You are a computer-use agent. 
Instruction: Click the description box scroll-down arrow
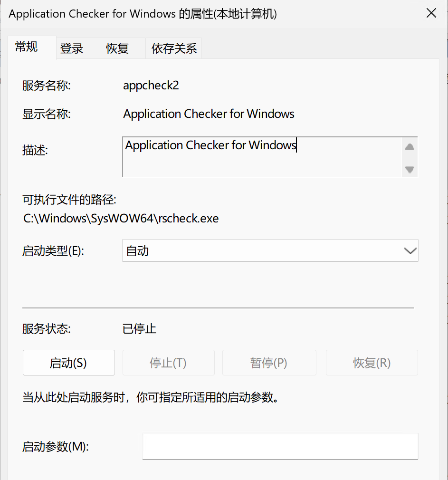coord(410,169)
